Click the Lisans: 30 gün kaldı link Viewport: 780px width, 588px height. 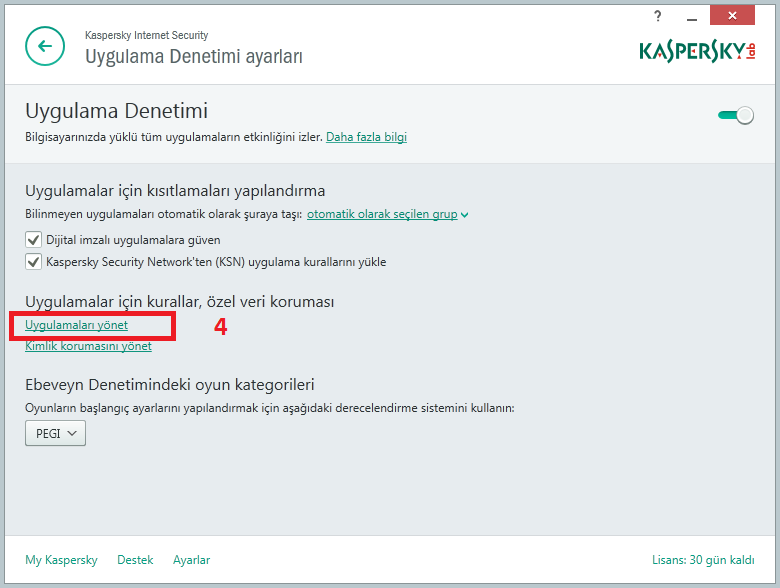(703, 560)
